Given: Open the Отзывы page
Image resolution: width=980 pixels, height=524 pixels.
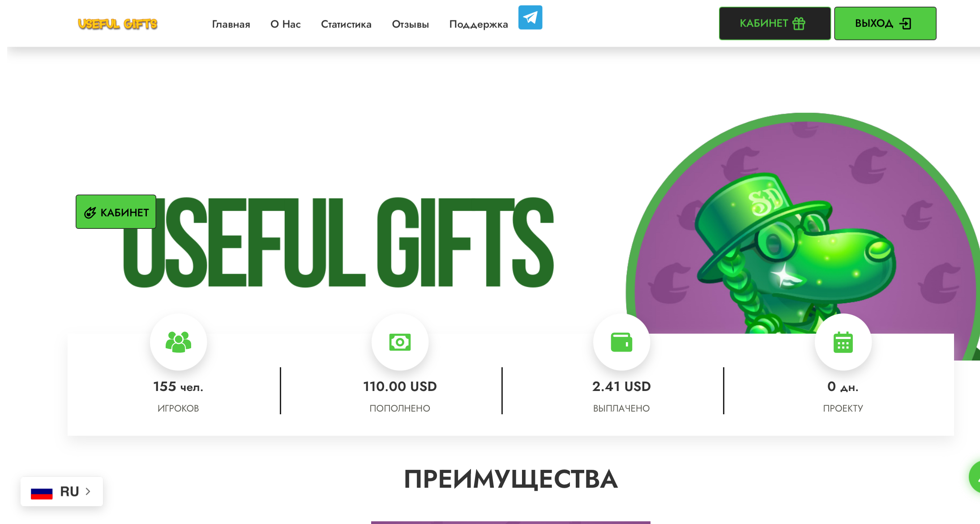Looking at the screenshot, I should click(x=411, y=24).
